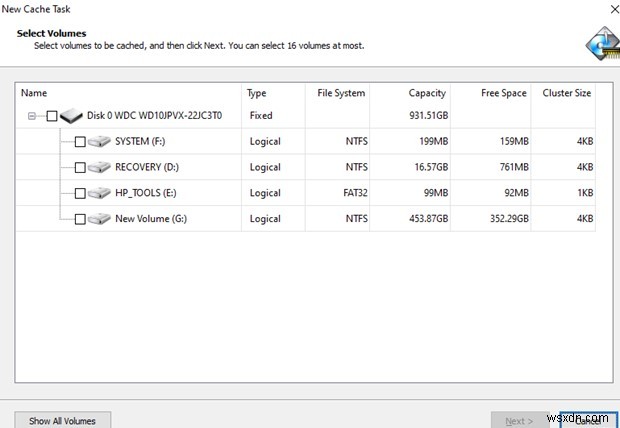Screen dimensions: 620x428
Task: Check the Disk 0 WDC checkbox
Action: (x=52, y=116)
